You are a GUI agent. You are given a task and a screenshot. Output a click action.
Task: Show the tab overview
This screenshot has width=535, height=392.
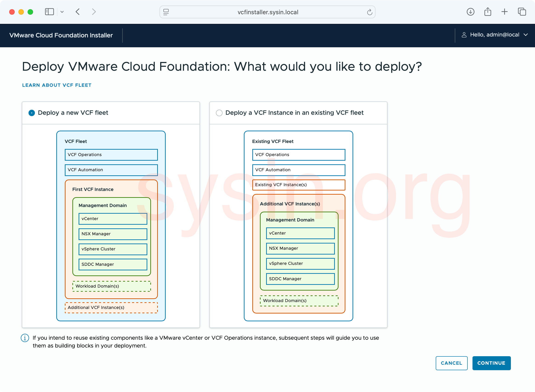point(521,12)
